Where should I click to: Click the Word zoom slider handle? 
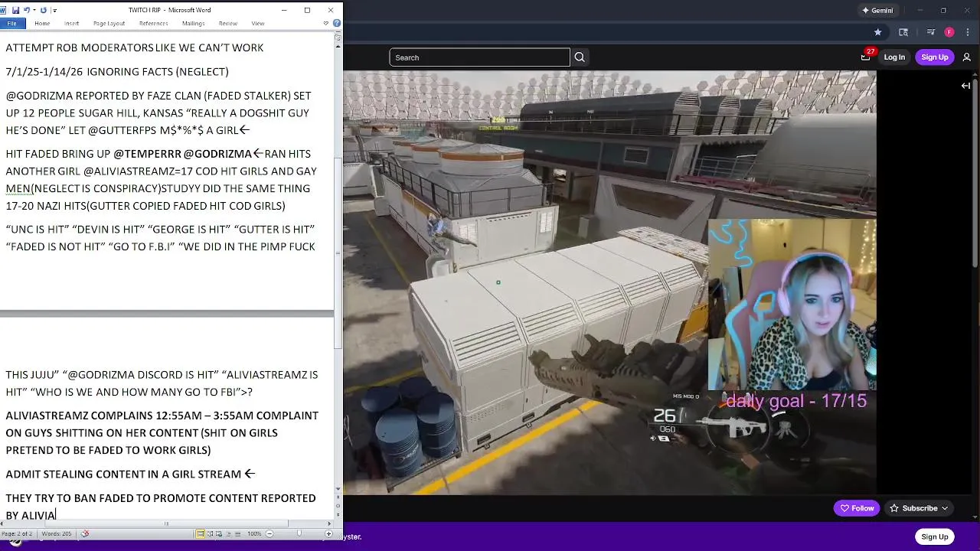(299, 533)
